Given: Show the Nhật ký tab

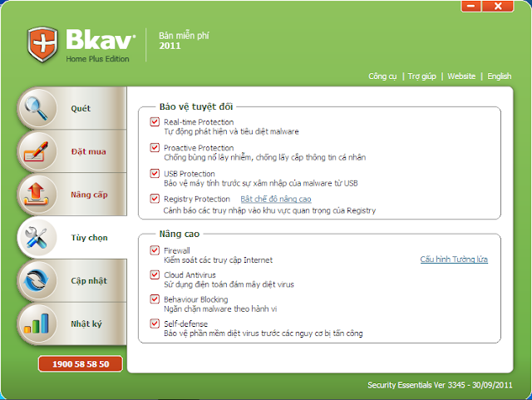Looking at the screenshot, I should 72,323.
